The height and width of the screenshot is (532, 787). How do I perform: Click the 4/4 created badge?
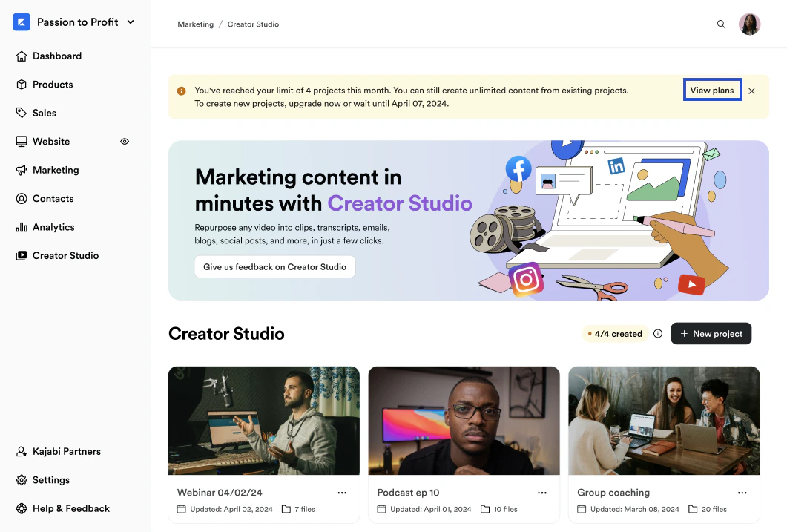tap(615, 334)
